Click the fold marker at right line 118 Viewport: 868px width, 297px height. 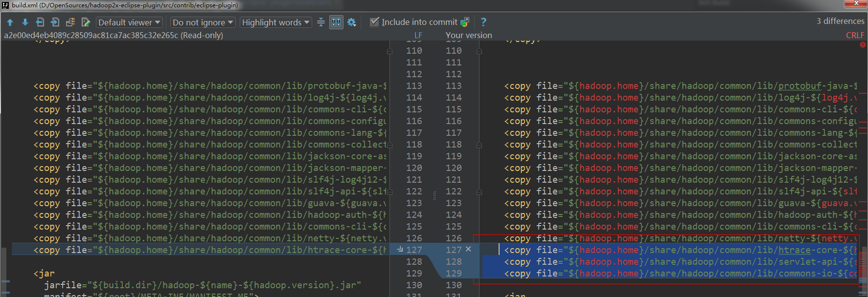click(x=479, y=145)
